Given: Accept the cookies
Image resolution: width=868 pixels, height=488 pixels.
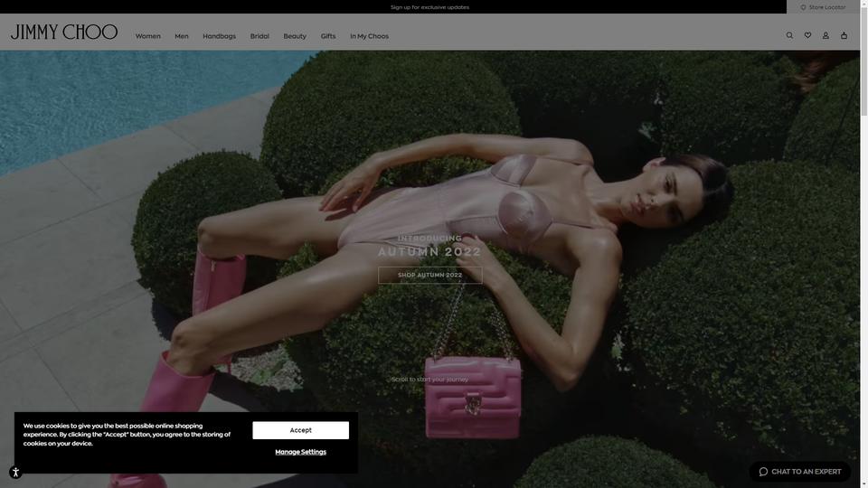Looking at the screenshot, I should coord(300,430).
